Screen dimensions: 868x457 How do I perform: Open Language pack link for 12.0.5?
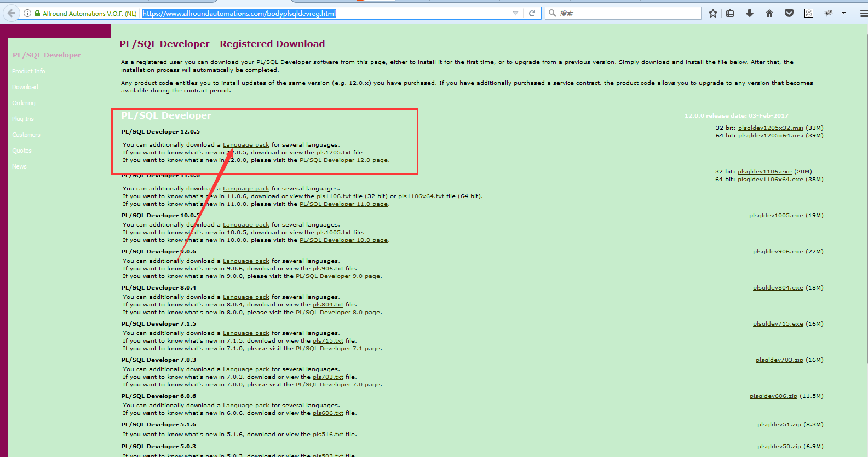[246, 145]
